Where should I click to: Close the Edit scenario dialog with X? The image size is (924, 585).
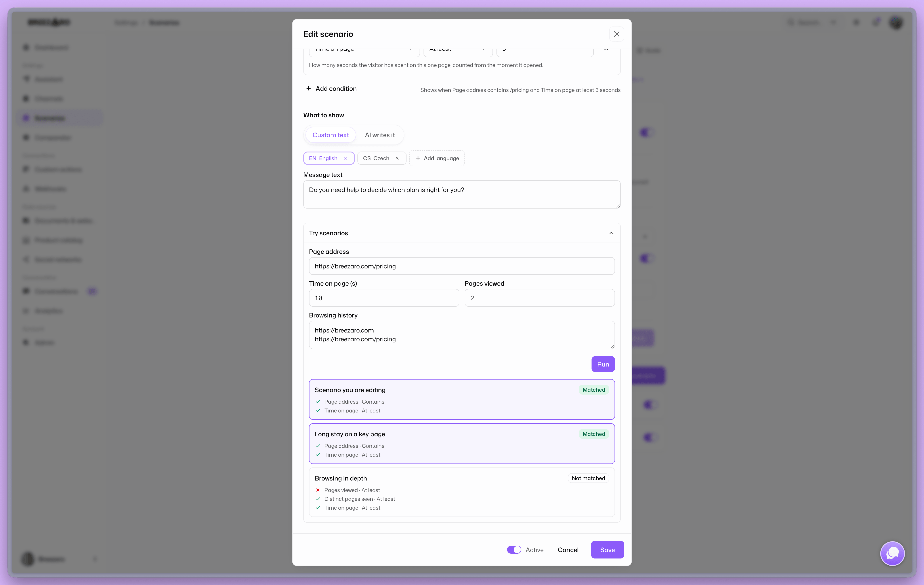[616, 34]
